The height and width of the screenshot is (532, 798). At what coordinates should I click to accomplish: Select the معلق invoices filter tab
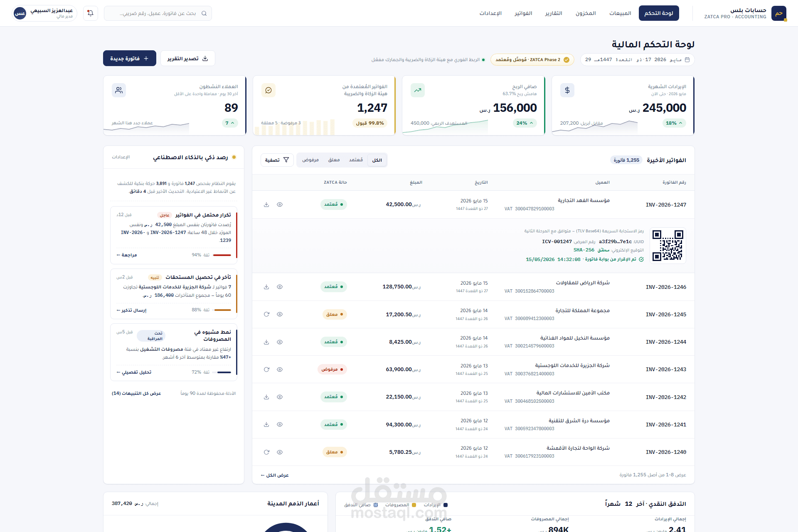tap(334, 160)
